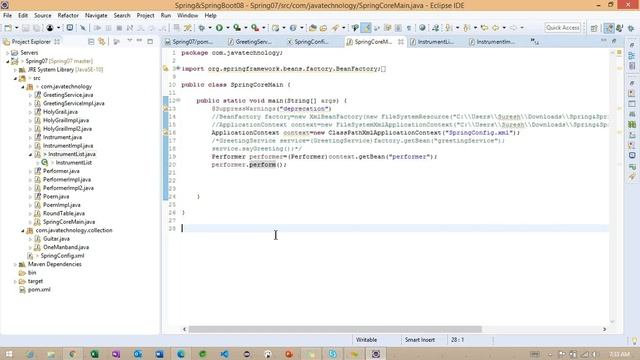Select the highlighted Java perspective icon
This screenshot has height=360, width=640.
point(609,28)
